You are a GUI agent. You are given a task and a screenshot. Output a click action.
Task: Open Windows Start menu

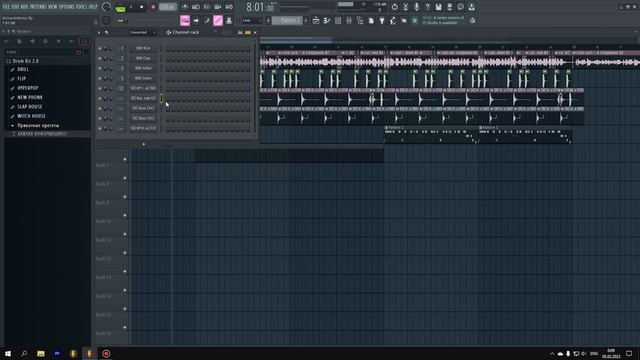click(8, 353)
